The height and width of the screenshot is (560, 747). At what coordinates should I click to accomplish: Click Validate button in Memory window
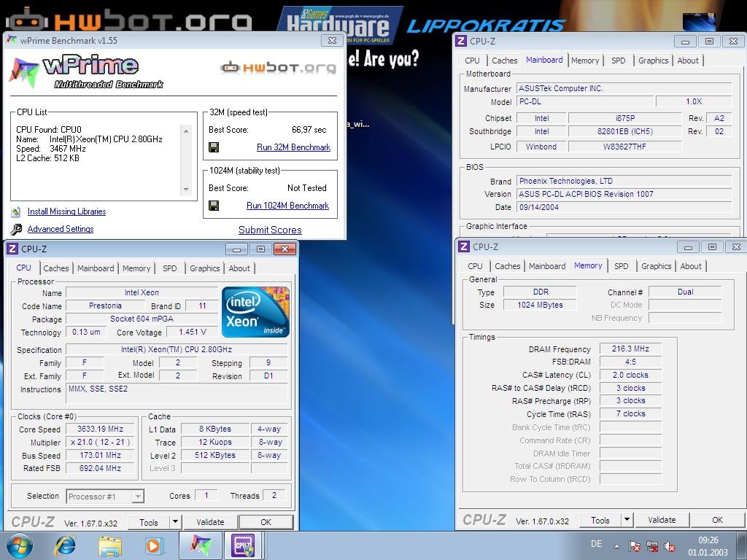point(662,520)
